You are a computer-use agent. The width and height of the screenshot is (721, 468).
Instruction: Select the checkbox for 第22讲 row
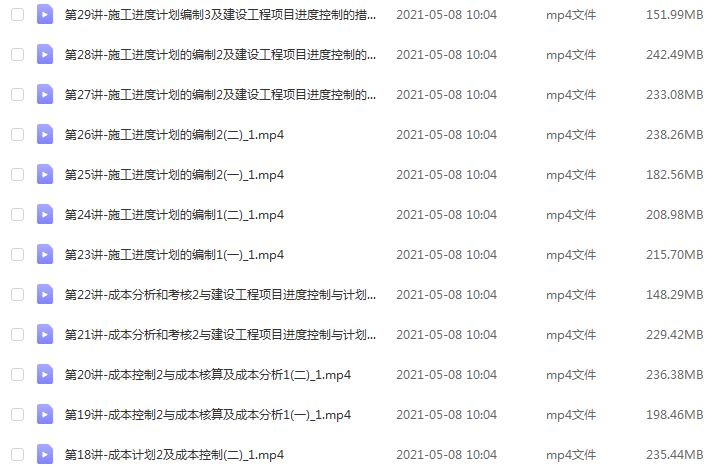pyautogui.click(x=17, y=295)
